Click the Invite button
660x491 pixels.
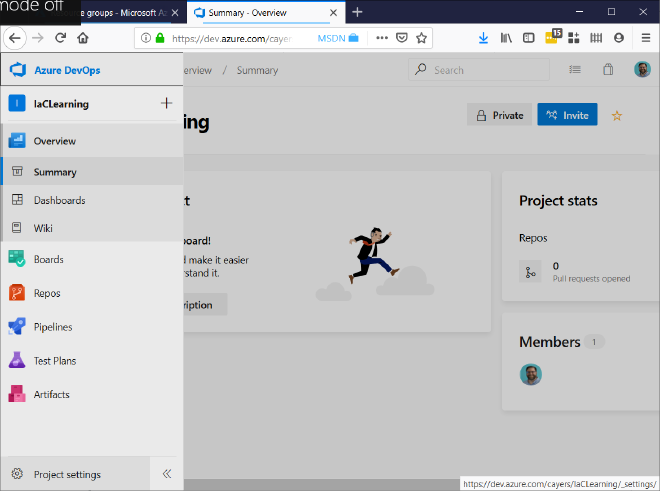click(x=567, y=115)
